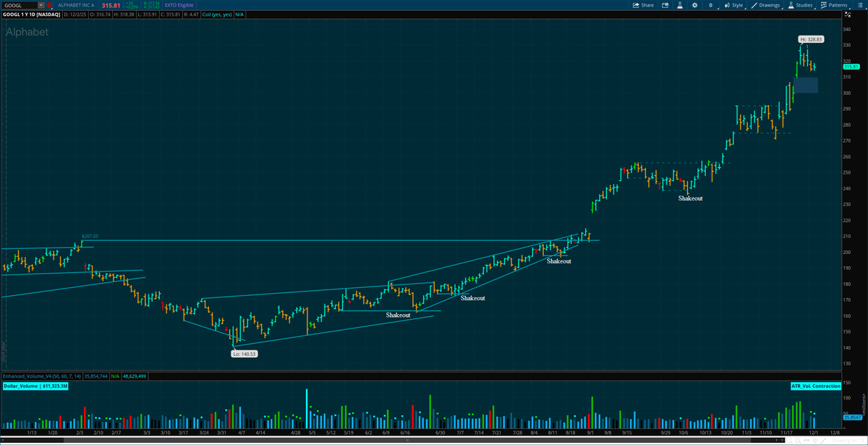Click the Coil (yes, yes) indicator label

tap(217, 13)
